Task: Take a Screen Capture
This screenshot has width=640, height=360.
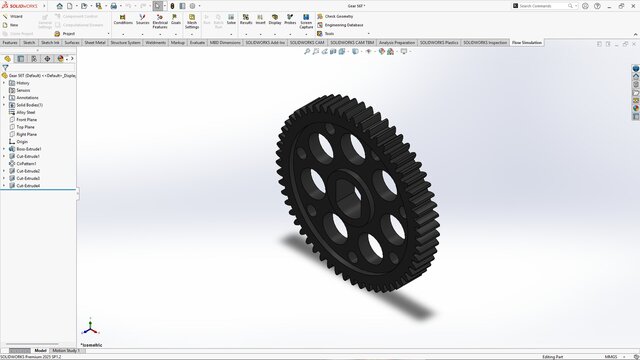Action: pos(306,21)
